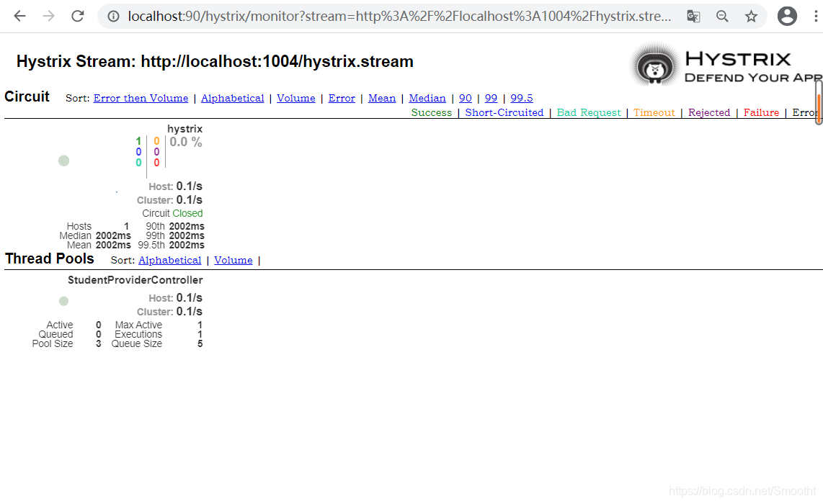Viewport: 823px width, 504px height.
Task: Click the green success count 1
Action: (138, 141)
